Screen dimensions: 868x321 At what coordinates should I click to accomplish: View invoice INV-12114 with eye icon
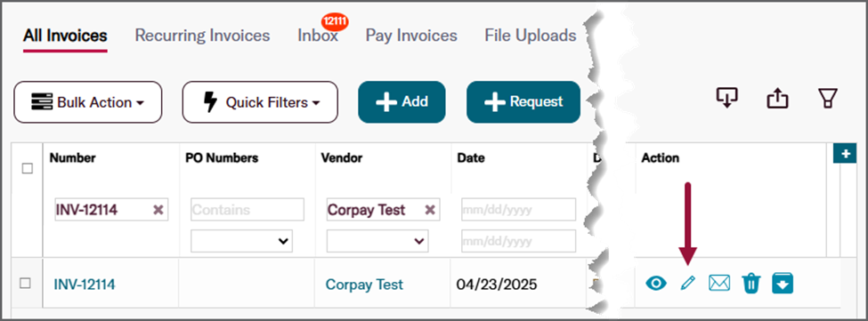656,284
